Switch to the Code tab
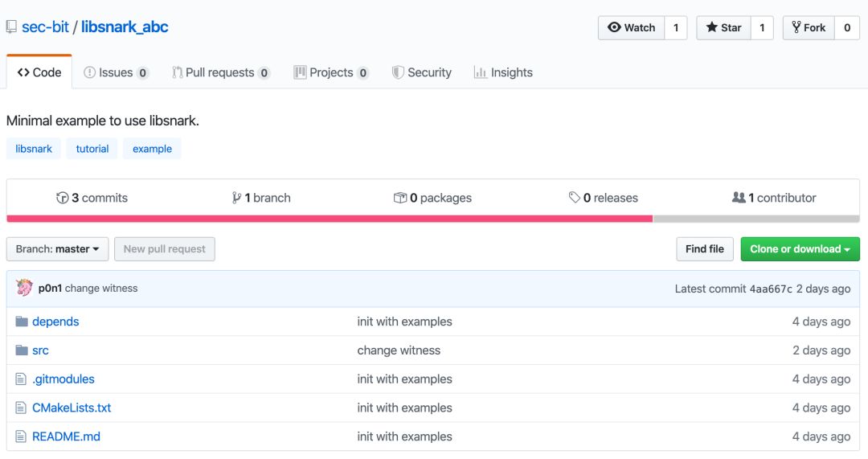The width and height of the screenshot is (868, 459). pos(39,72)
